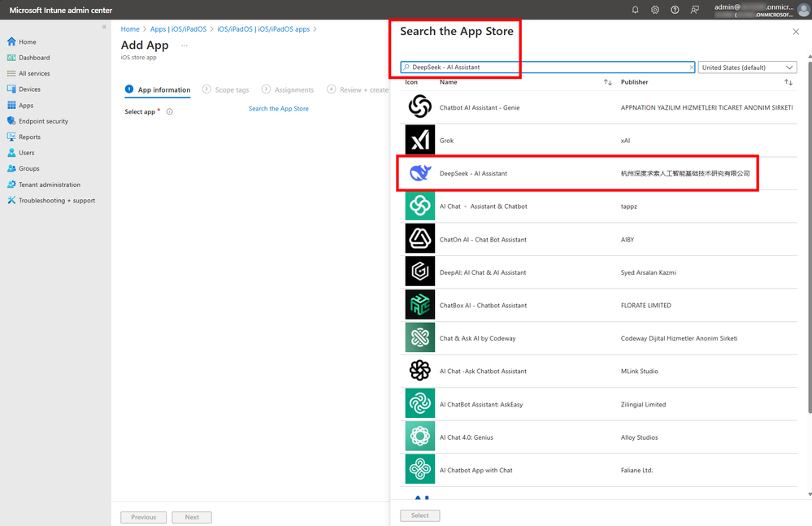Click the Next button

(x=192, y=517)
